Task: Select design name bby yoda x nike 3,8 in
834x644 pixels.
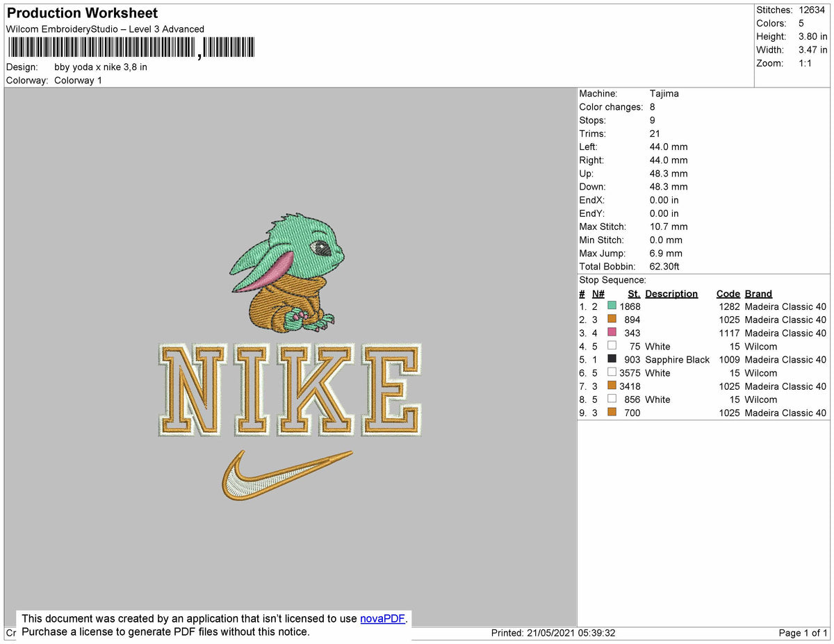Action: [101, 67]
